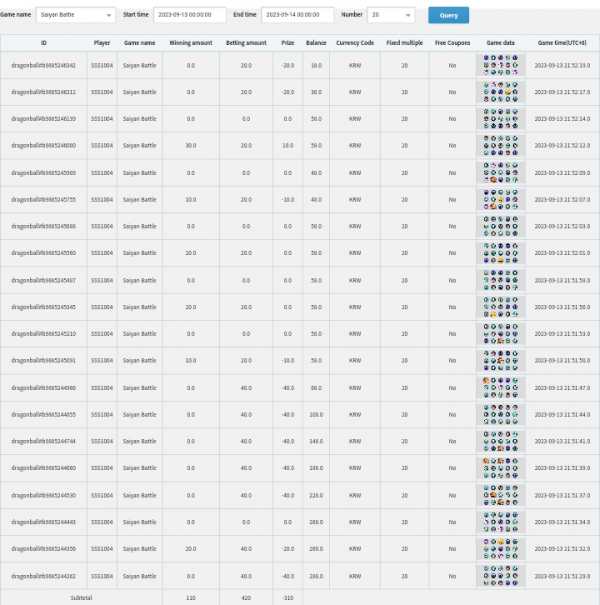Open game data thumbnail for the 21:51:29 row

[x=500, y=576]
